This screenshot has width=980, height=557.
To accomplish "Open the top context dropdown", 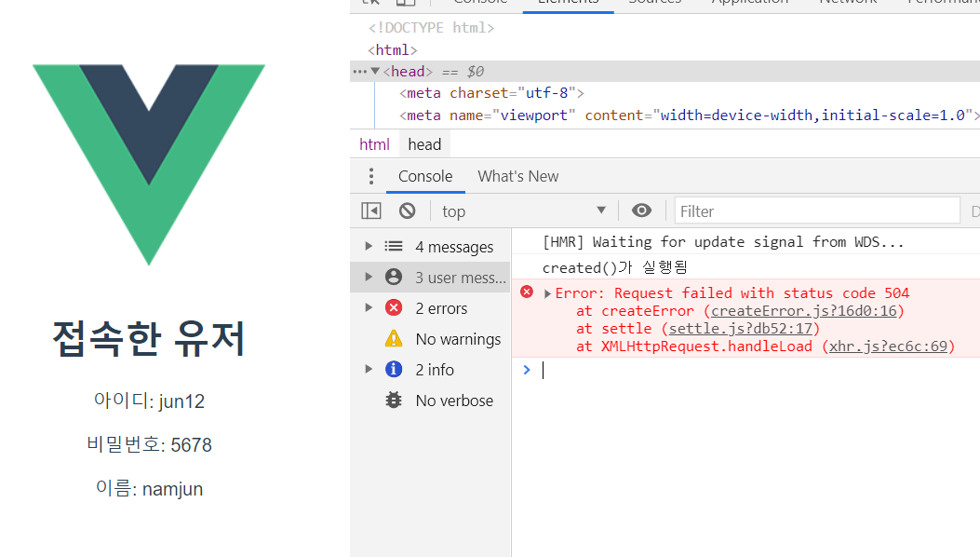I will (x=524, y=211).
